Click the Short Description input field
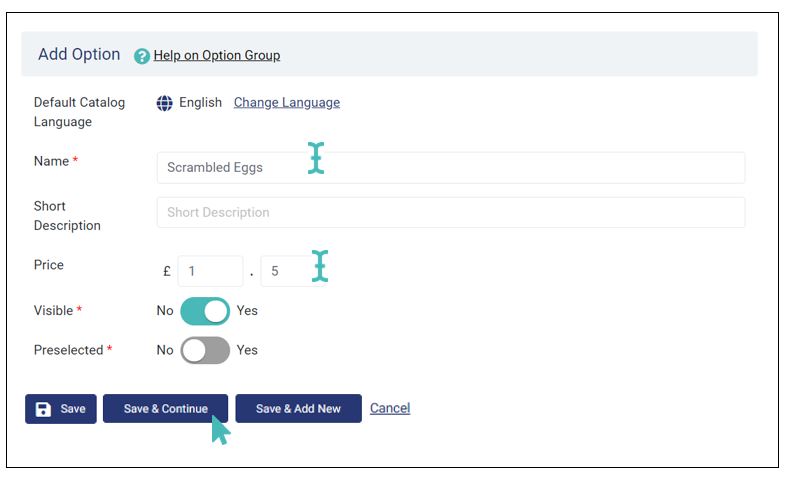Image resolution: width=787 pixels, height=481 pixels. (x=451, y=212)
